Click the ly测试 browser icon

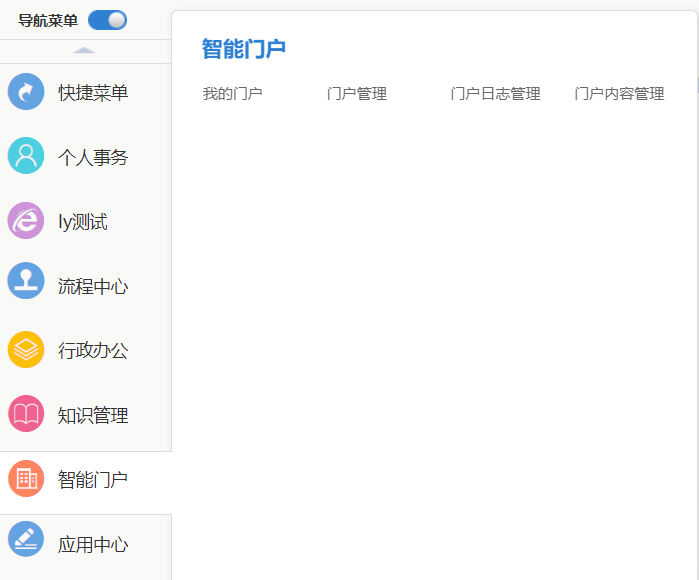[x=26, y=220]
